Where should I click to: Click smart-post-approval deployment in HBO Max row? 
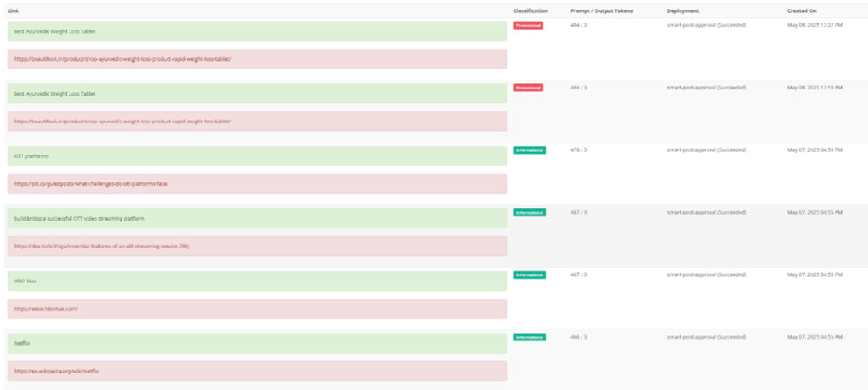(x=707, y=274)
